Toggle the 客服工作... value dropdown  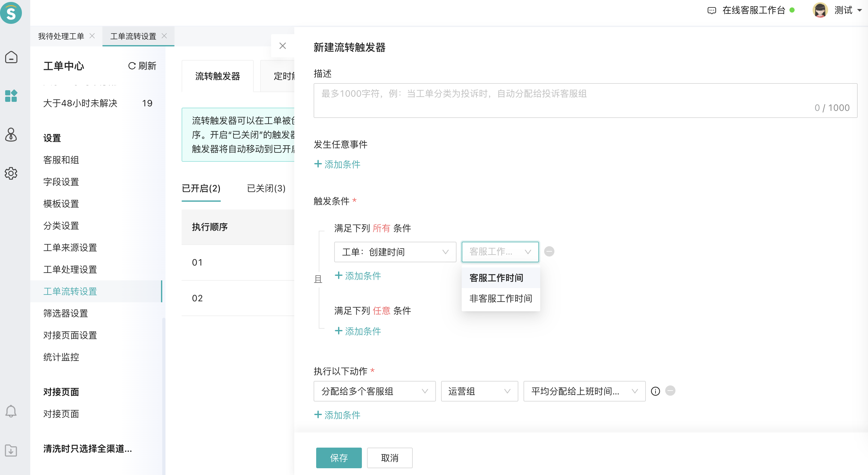pyautogui.click(x=500, y=252)
